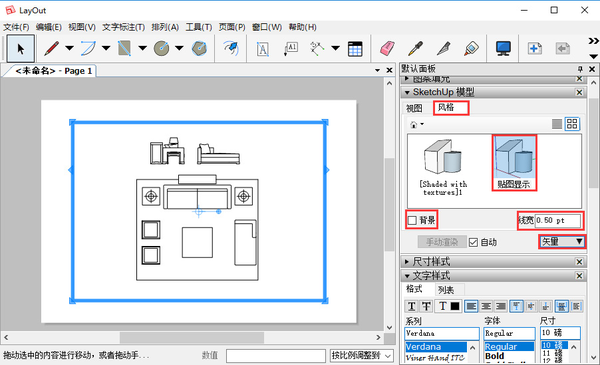This screenshot has height=365, width=600.
Task: Add a new page
Action: [534, 49]
